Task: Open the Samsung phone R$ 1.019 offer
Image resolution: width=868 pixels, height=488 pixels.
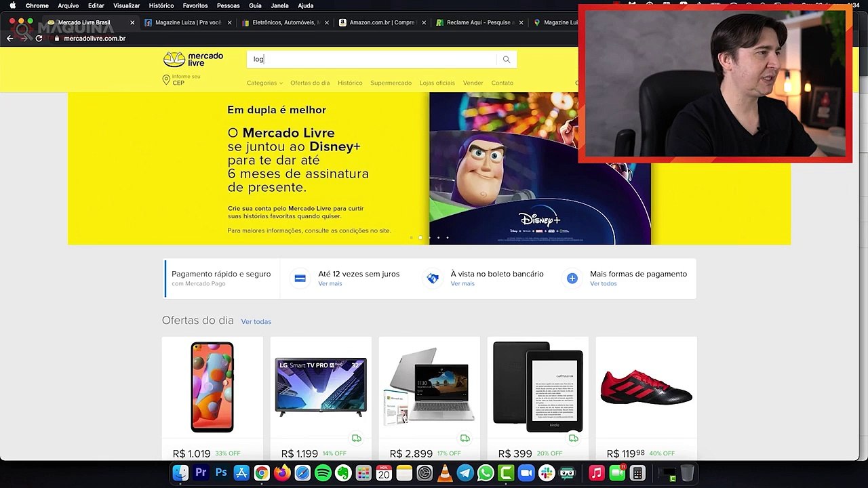Action: click(x=212, y=399)
